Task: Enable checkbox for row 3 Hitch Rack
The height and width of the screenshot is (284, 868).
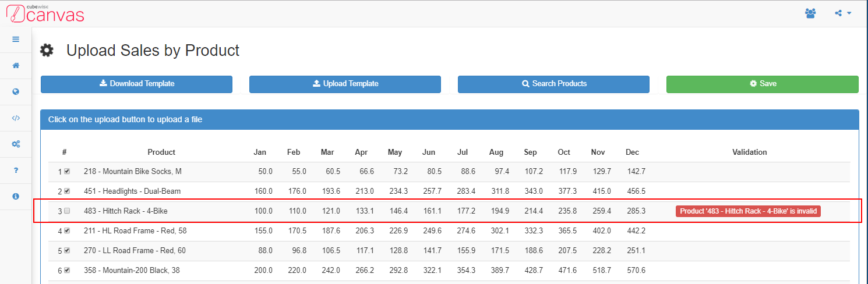Action: pyautogui.click(x=67, y=211)
